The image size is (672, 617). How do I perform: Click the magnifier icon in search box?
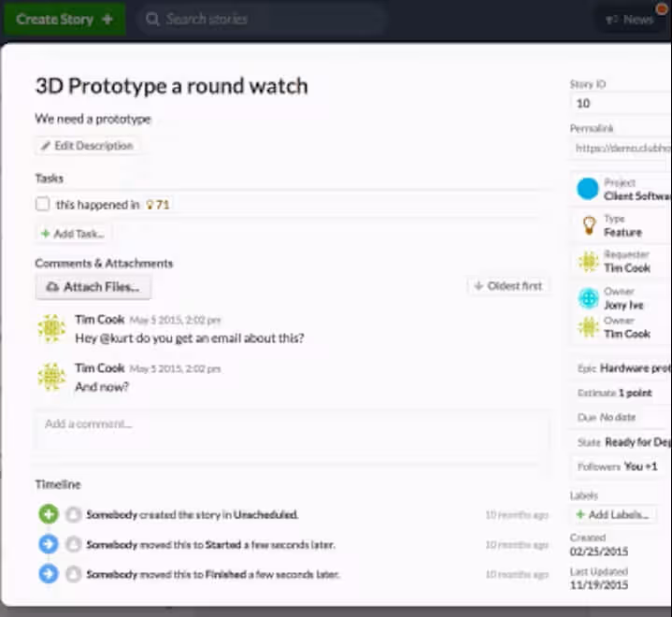(152, 20)
